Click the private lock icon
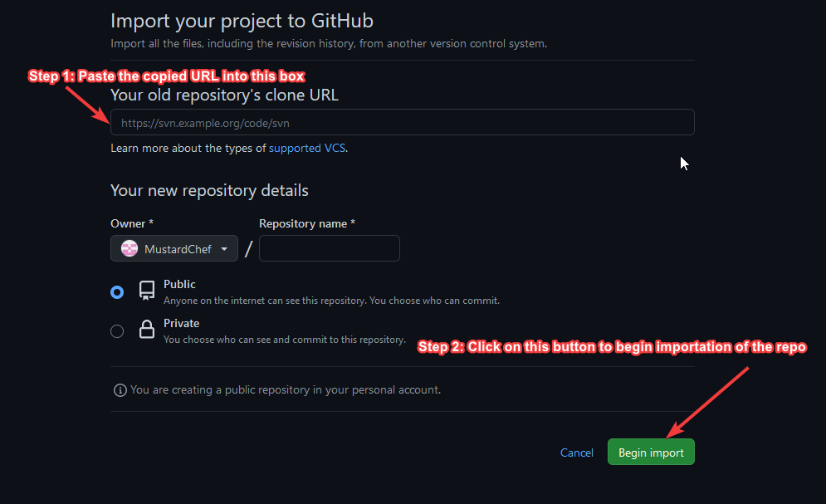The width and height of the screenshot is (826, 504). point(147,330)
